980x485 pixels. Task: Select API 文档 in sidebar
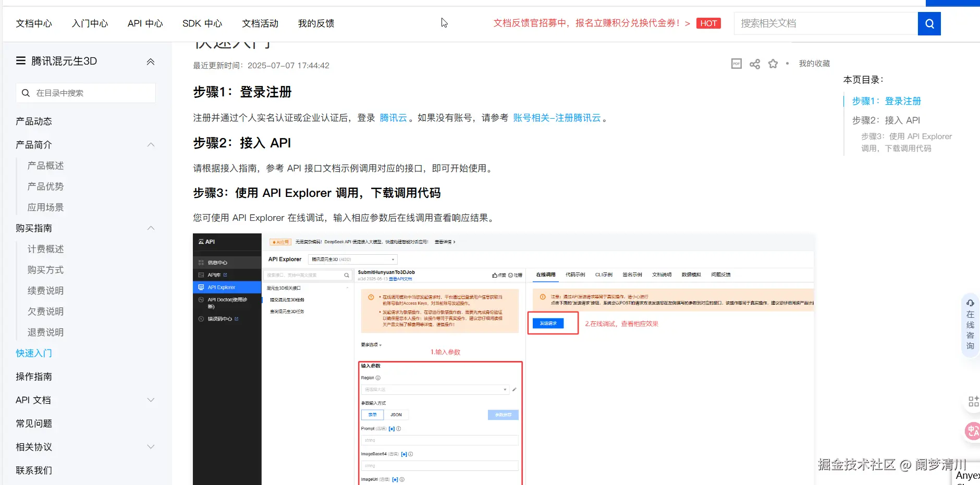pos(33,400)
